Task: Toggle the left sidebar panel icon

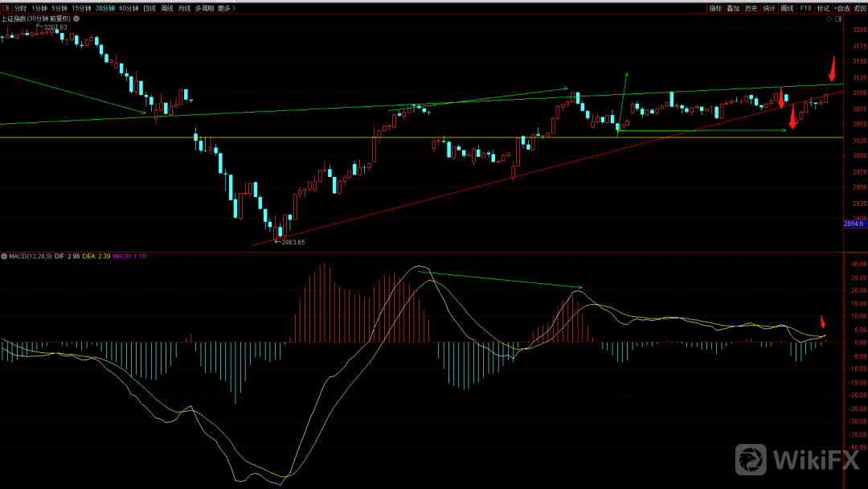Action: (x=6, y=8)
